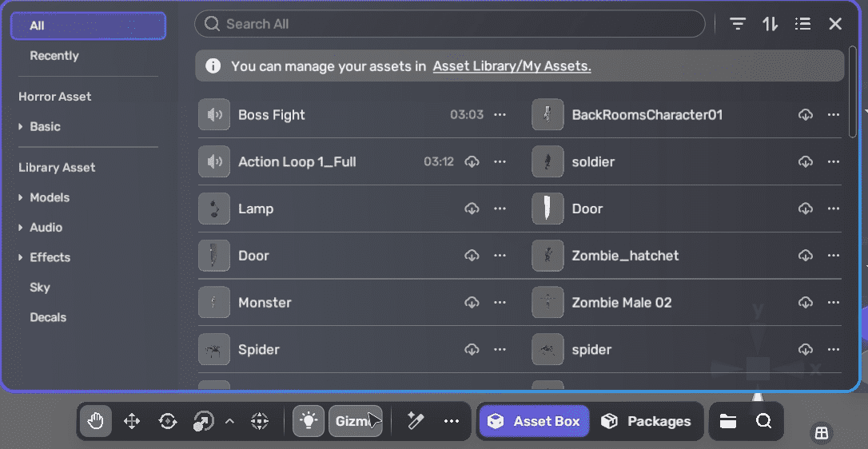868x449 pixels.
Task: Download the Lamp asset
Action: [x=472, y=209]
